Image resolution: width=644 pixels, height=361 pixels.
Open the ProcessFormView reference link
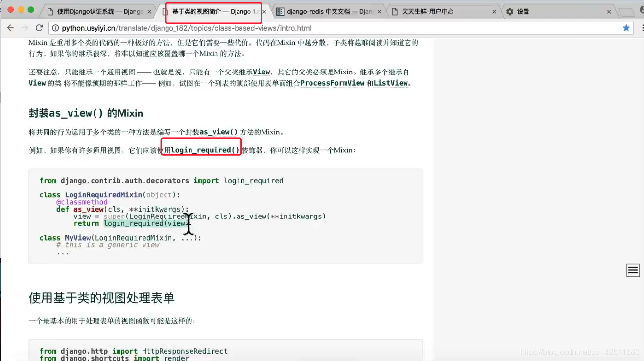[332, 83]
